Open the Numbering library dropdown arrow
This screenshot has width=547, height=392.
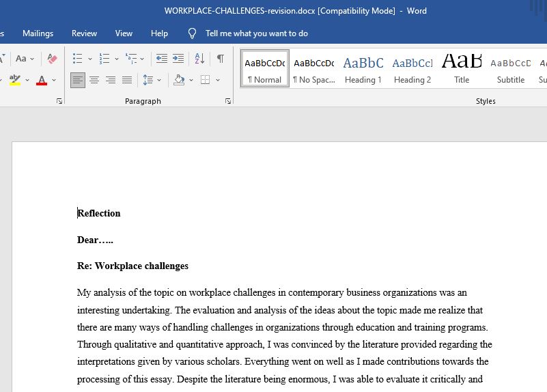[x=117, y=59]
